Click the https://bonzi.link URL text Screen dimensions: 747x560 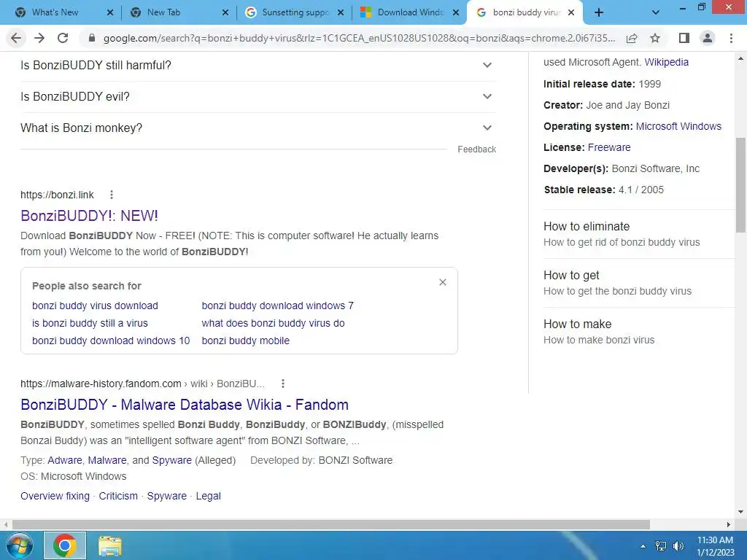click(x=57, y=195)
